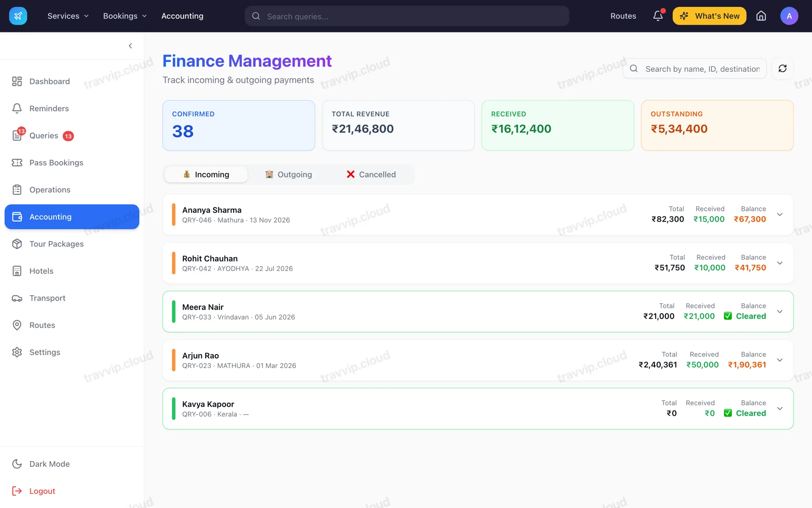The height and width of the screenshot is (508, 812).
Task: Click the Confirmed 38 stat card
Action: (239, 125)
